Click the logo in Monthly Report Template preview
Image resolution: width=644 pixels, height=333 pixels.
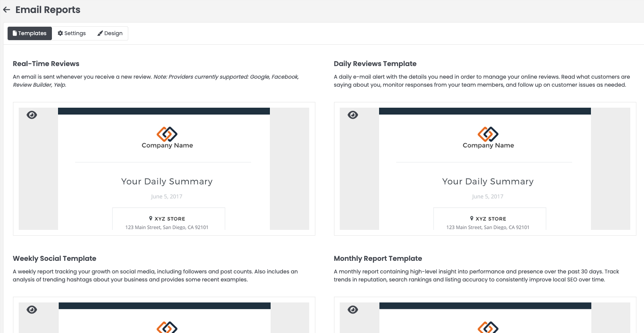click(x=488, y=327)
